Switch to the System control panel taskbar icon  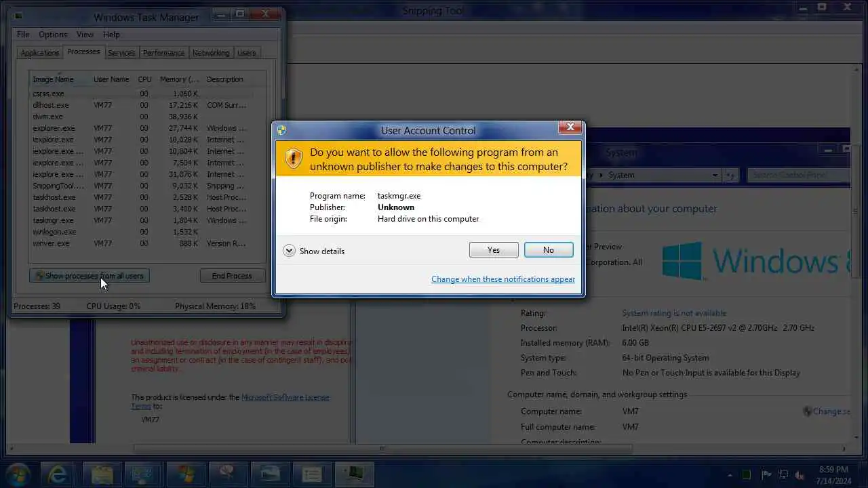pos(143,474)
